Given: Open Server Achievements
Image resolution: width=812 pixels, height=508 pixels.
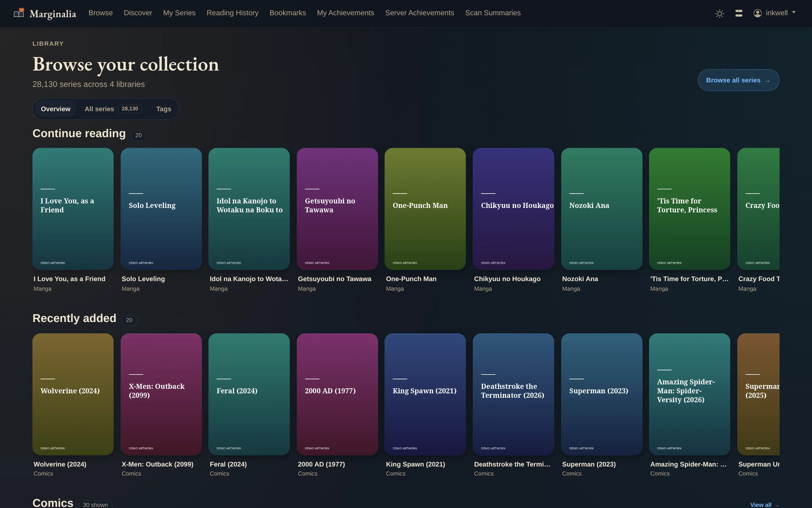Looking at the screenshot, I should click(420, 13).
